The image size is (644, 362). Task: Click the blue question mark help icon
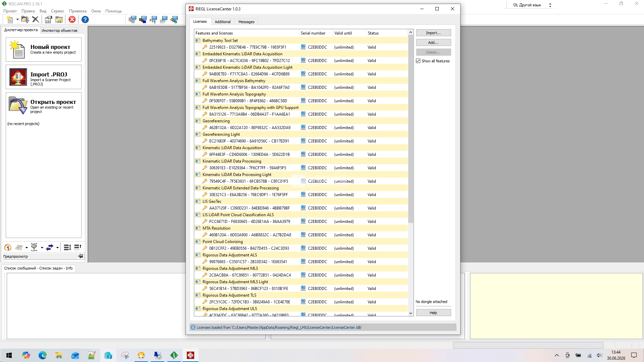click(x=85, y=20)
